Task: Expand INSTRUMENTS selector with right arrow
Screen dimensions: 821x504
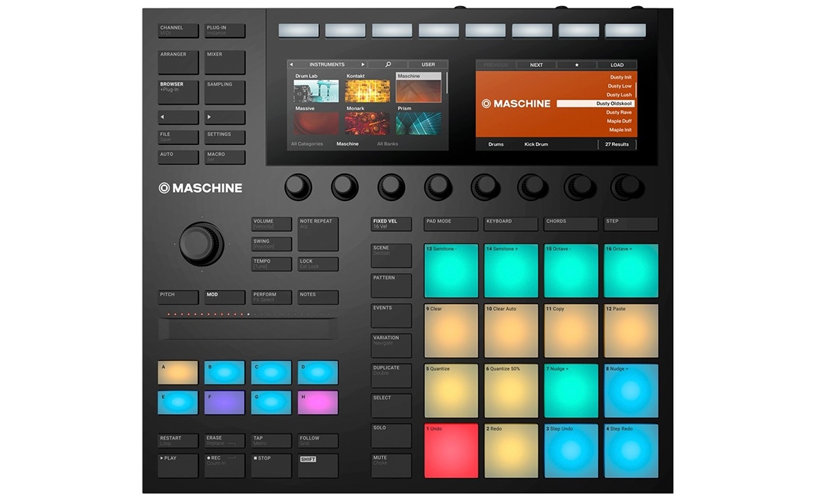Action: 363,64
